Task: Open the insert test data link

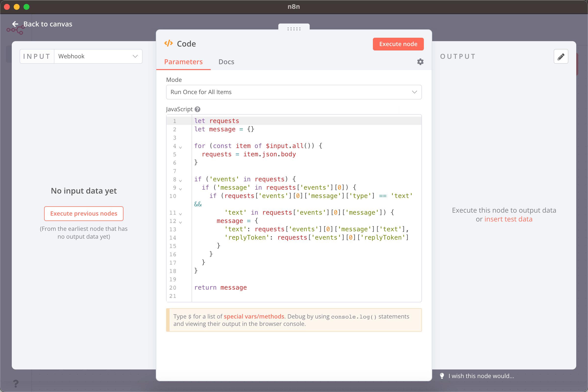Action: coord(508,219)
